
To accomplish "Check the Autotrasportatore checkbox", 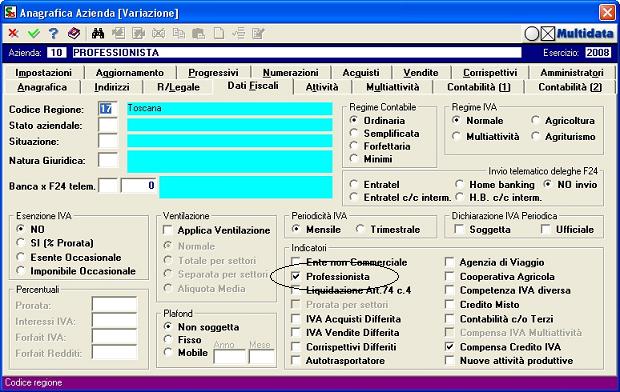I will [295, 360].
